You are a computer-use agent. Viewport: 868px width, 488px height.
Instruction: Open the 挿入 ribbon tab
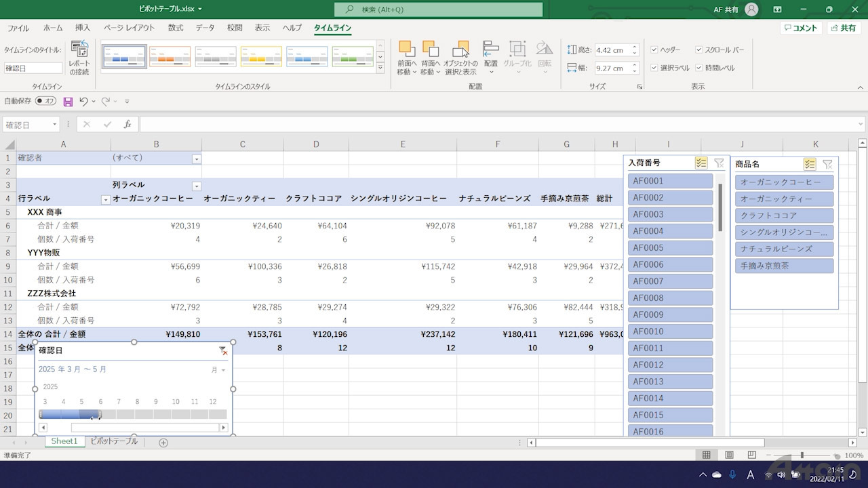(x=83, y=28)
